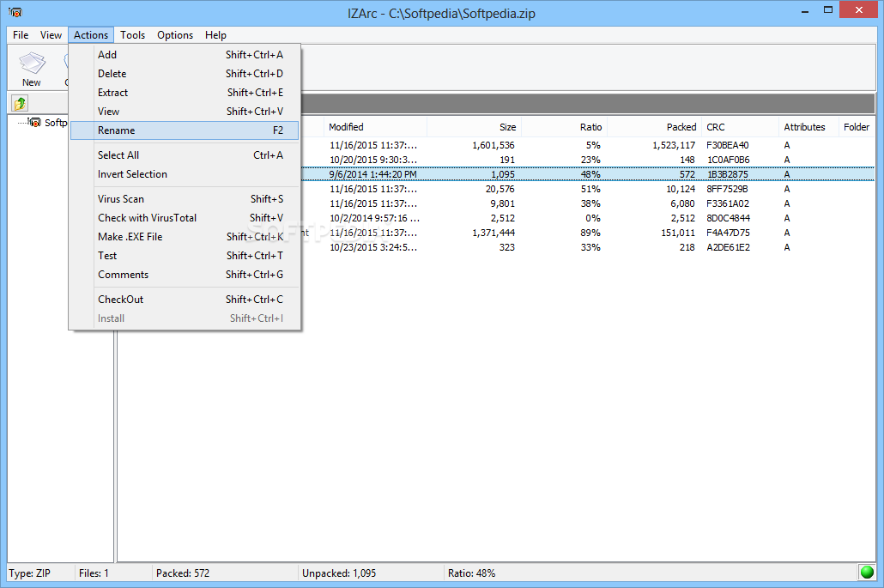
Task: Click the New archive toolbar icon
Action: pyautogui.click(x=32, y=68)
